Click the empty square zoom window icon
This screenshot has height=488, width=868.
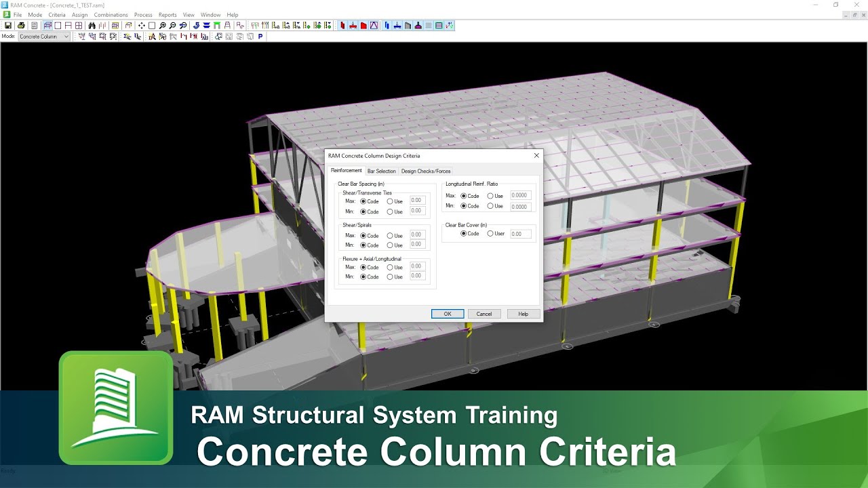click(x=152, y=26)
